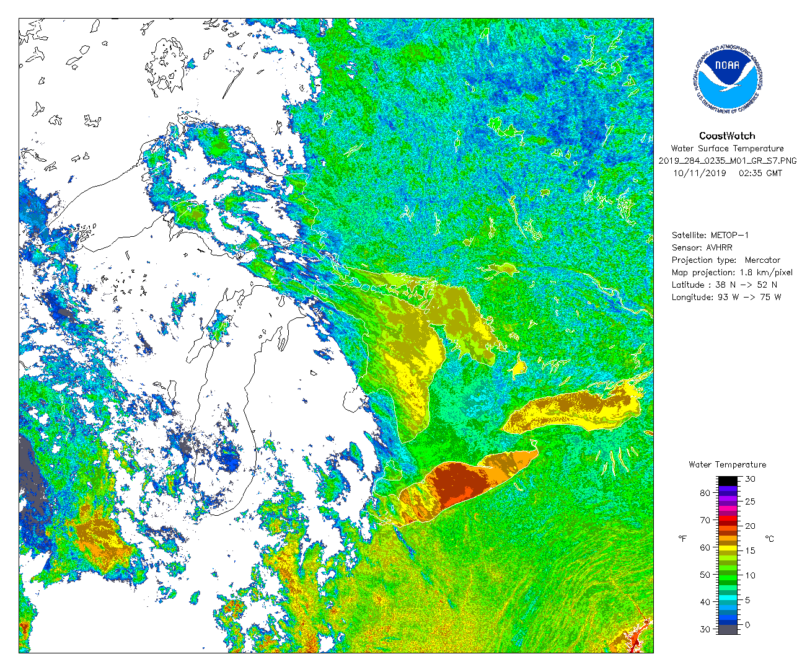The height and width of the screenshot is (672, 802).
Task: Pick the bright yellow legend band
Action: tap(728, 548)
